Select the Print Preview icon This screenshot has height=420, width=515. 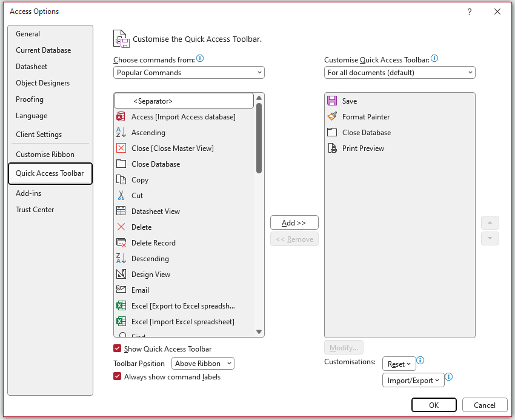332,148
